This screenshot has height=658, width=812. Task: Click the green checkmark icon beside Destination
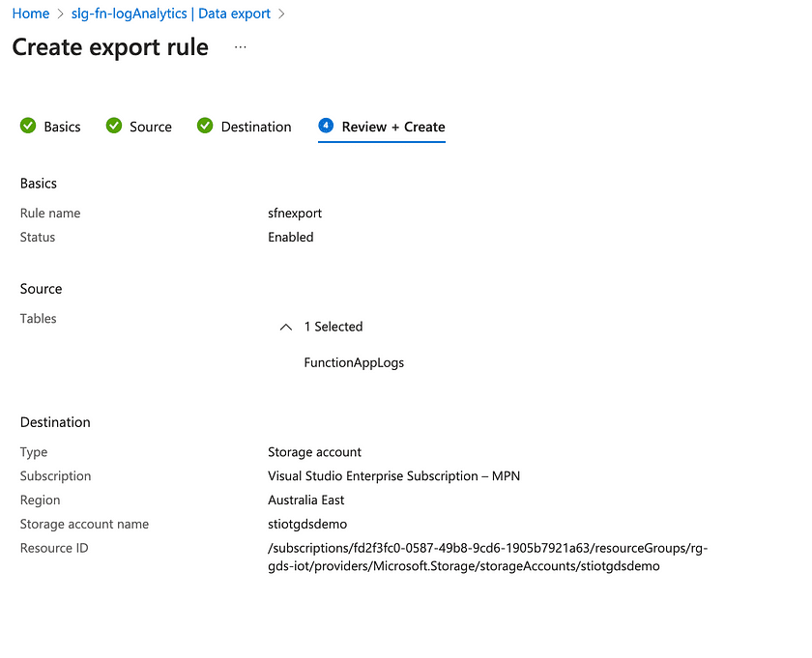(x=205, y=126)
